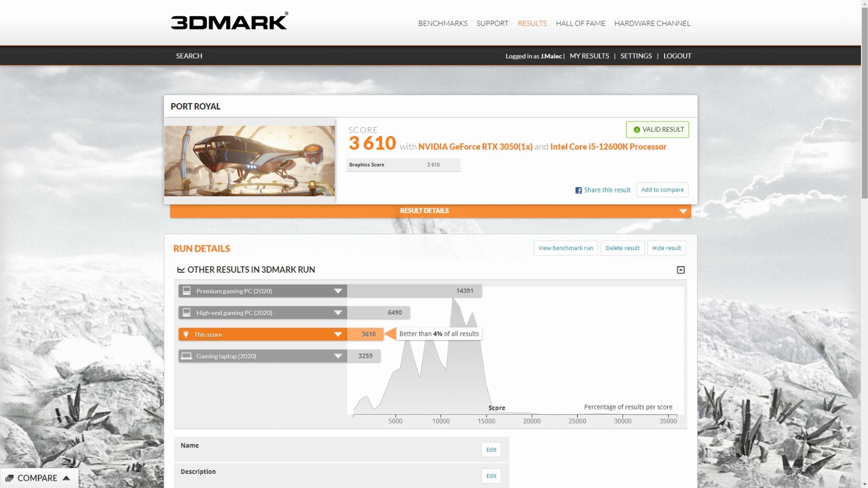The image size is (868, 488).
Task: Click the desktop icon for Premium gaming PC
Action: pyautogui.click(x=187, y=291)
